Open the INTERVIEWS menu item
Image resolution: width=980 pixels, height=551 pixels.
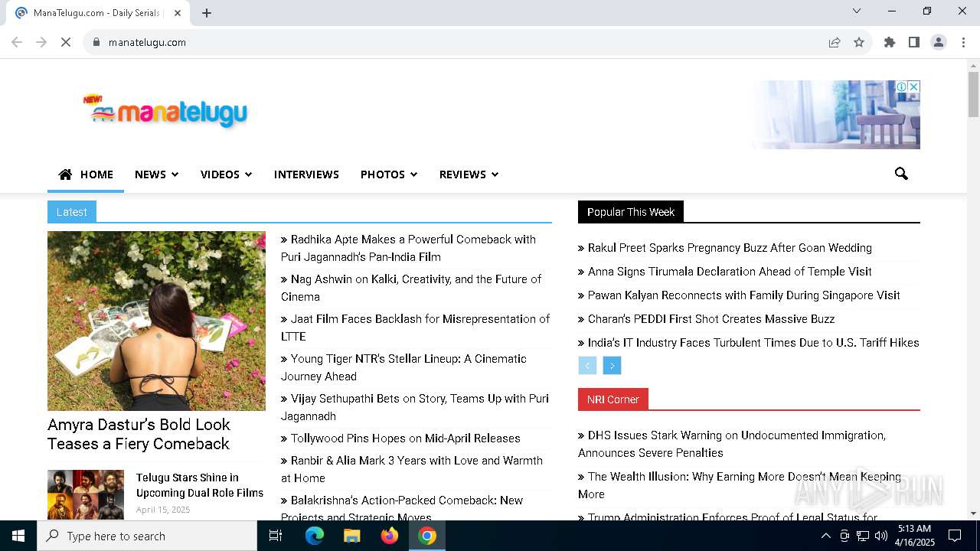[306, 174]
